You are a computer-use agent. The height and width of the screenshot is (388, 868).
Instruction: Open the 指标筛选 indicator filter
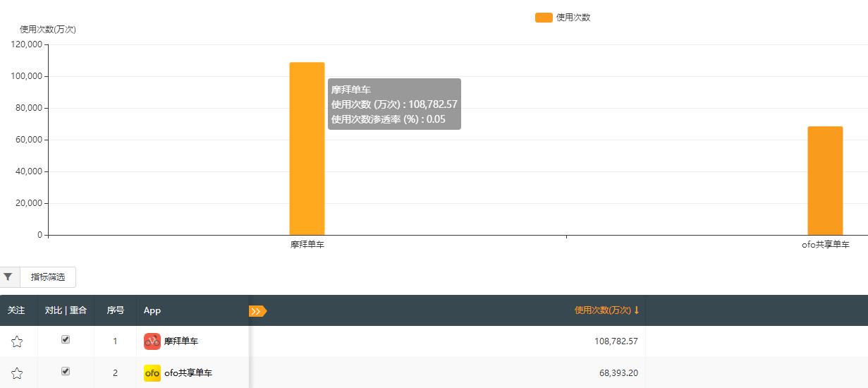point(48,277)
